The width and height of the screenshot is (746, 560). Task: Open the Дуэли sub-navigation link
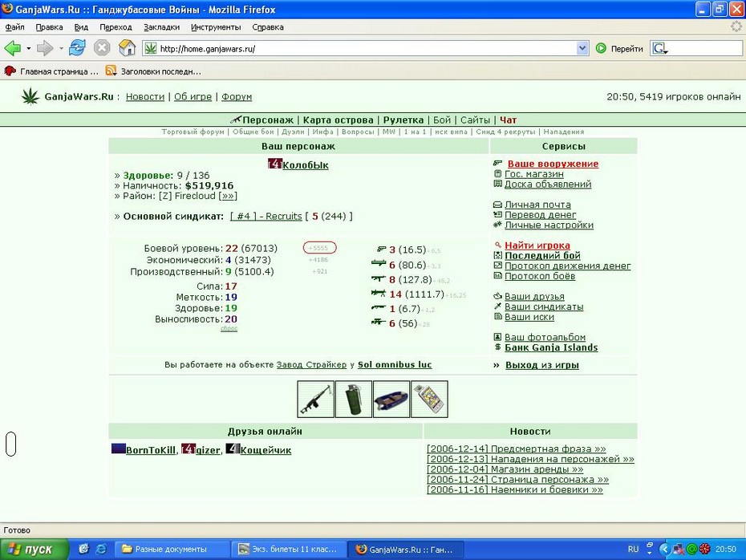[293, 132]
